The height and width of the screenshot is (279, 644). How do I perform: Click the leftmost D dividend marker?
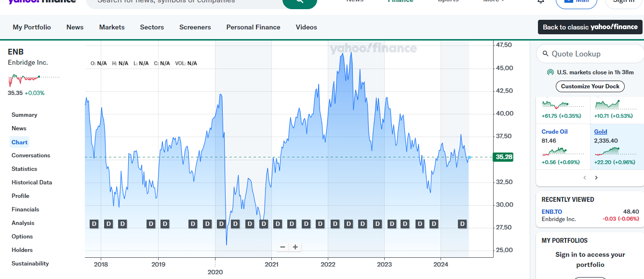pyautogui.click(x=94, y=224)
